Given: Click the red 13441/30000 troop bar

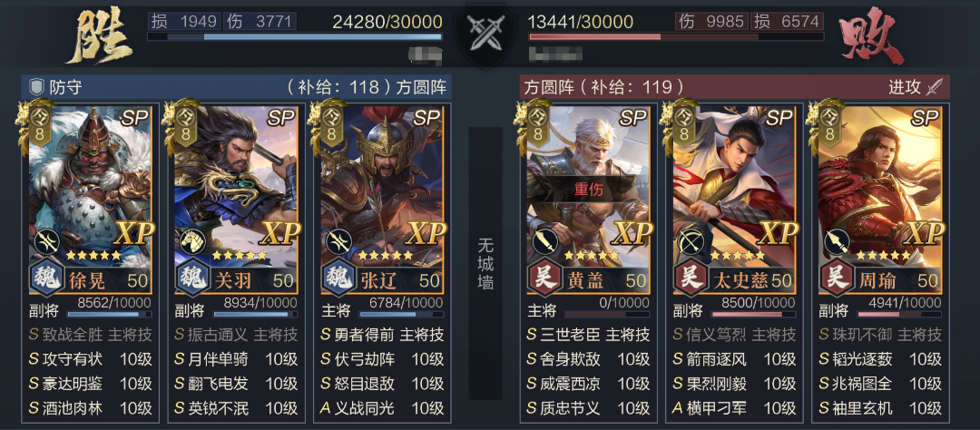Looking at the screenshot, I should [x=675, y=37].
